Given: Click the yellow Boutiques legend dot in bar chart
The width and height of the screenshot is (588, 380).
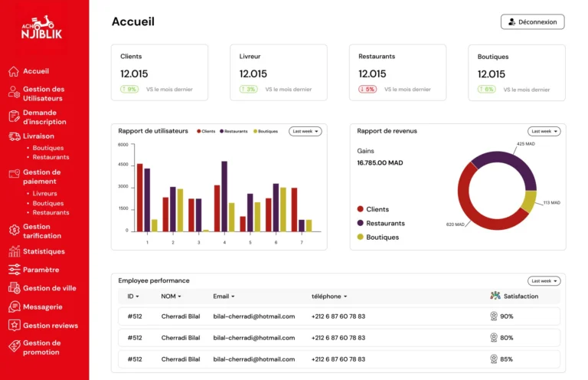Looking at the screenshot, I should tap(256, 131).
